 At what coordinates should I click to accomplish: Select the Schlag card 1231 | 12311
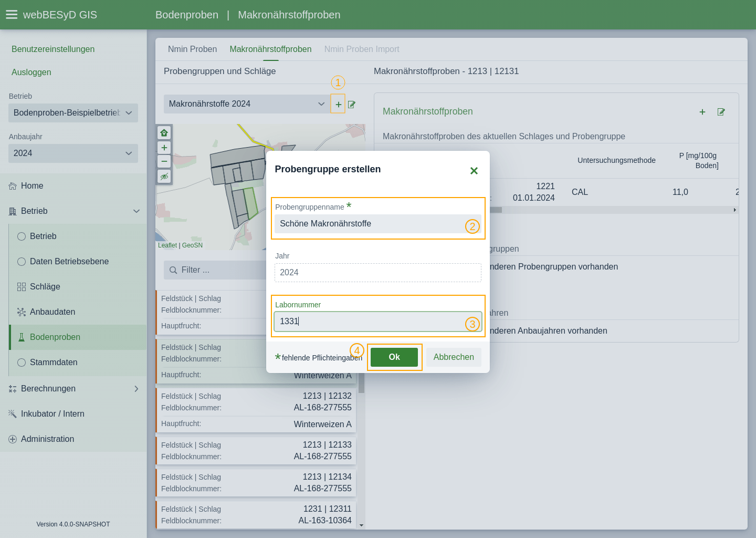click(256, 515)
